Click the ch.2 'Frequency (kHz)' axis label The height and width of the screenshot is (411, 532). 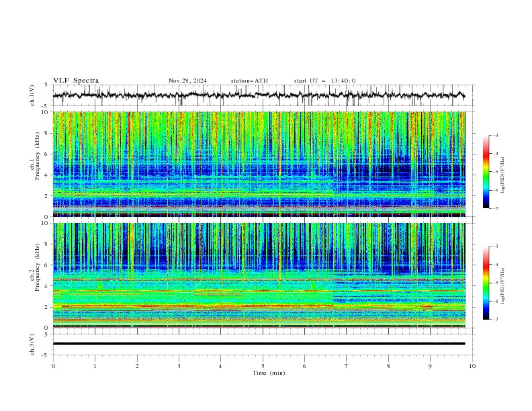[38, 267]
